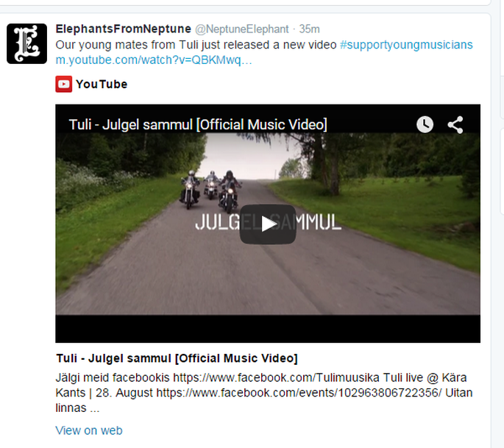This screenshot has width=504, height=448.
Task: Click the ElephantsFromNeptune profile avatar
Action: [x=26, y=43]
